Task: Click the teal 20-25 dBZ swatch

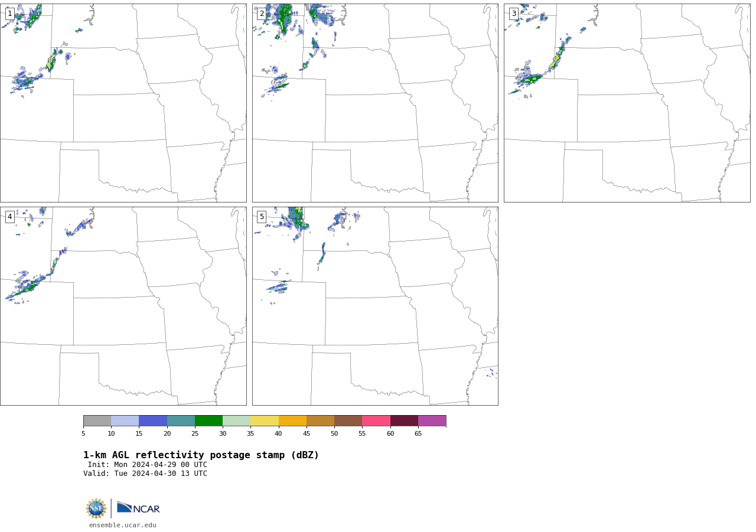Action: click(181, 421)
